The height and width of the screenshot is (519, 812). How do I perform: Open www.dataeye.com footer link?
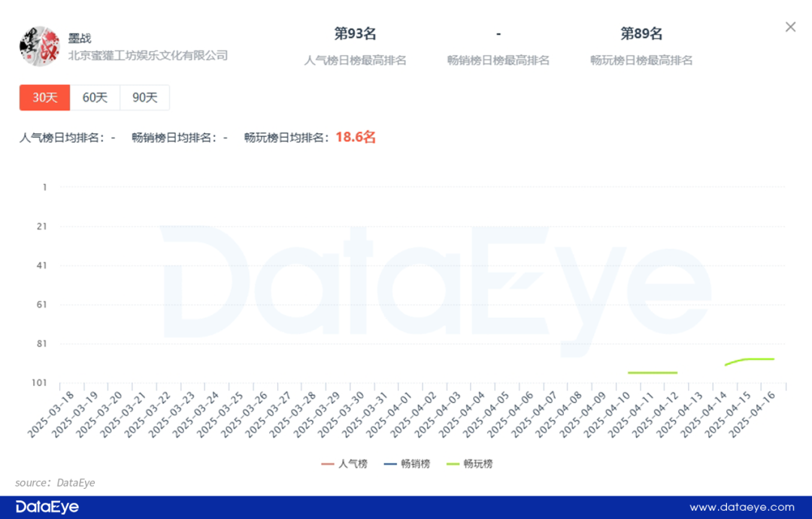[741, 507]
